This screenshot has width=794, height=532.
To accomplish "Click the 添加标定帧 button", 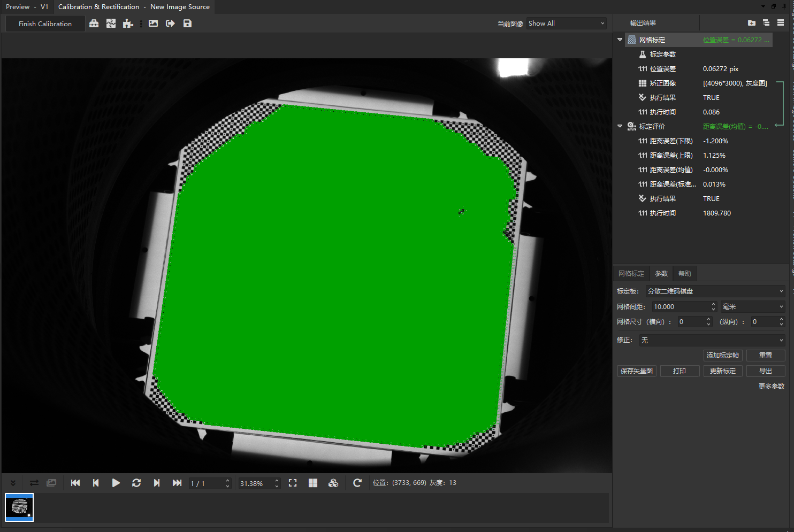I will 723,356.
